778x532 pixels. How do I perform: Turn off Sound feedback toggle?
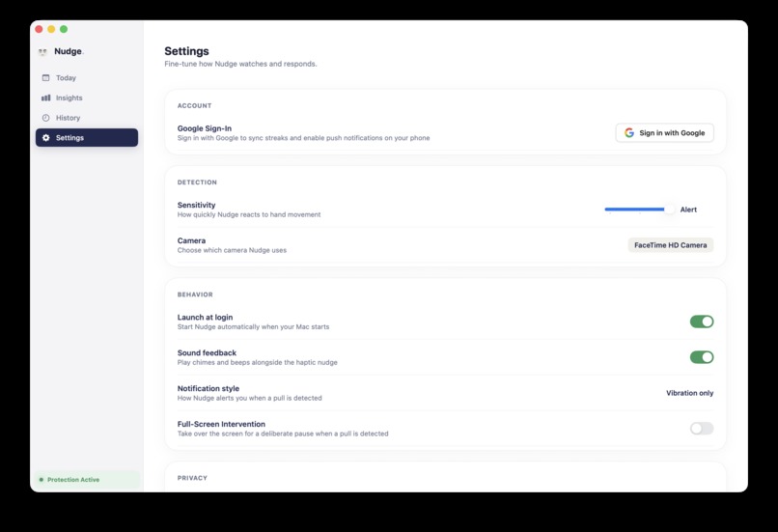point(702,357)
